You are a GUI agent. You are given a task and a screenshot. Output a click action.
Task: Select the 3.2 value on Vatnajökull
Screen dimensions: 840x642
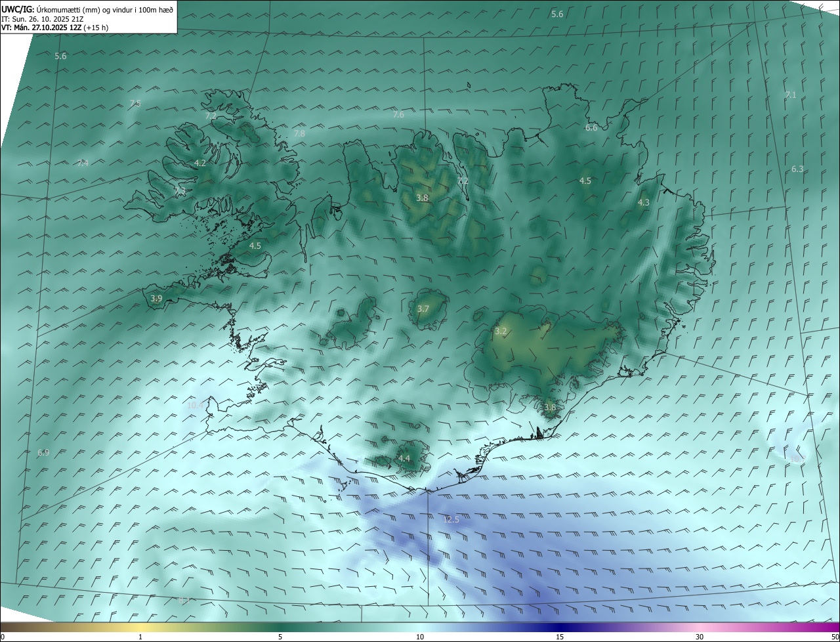(501, 331)
